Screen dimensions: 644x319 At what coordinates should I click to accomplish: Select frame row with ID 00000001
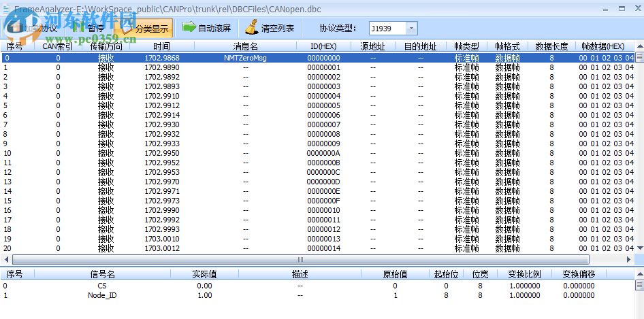click(318, 67)
